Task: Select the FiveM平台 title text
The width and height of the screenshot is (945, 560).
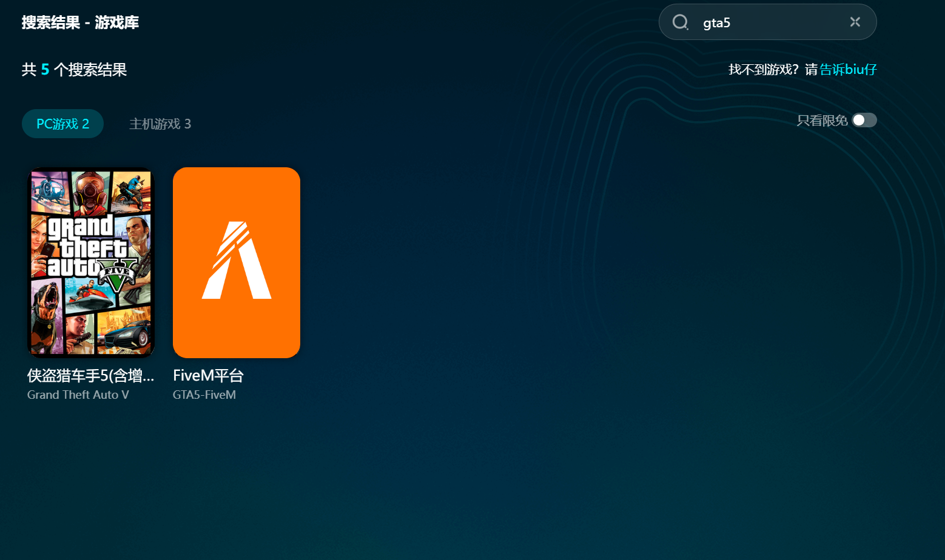Action: click(x=208, y=376)
